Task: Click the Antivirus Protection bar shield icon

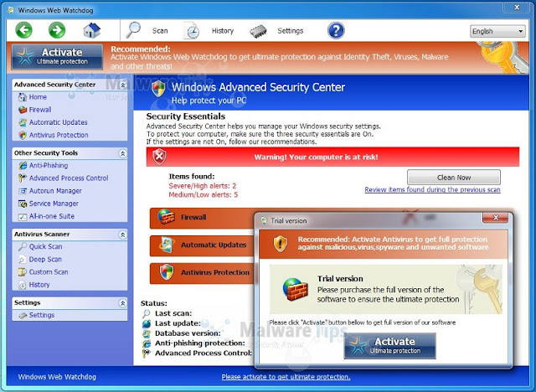Action: [167, 272]
